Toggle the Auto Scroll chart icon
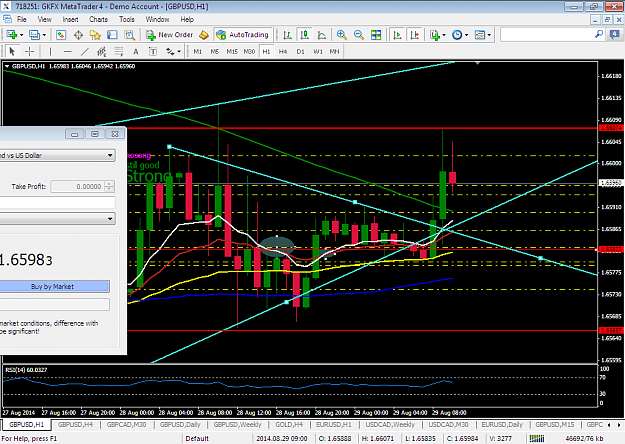Screen dimensions: 625x444 tap(397, 35)
